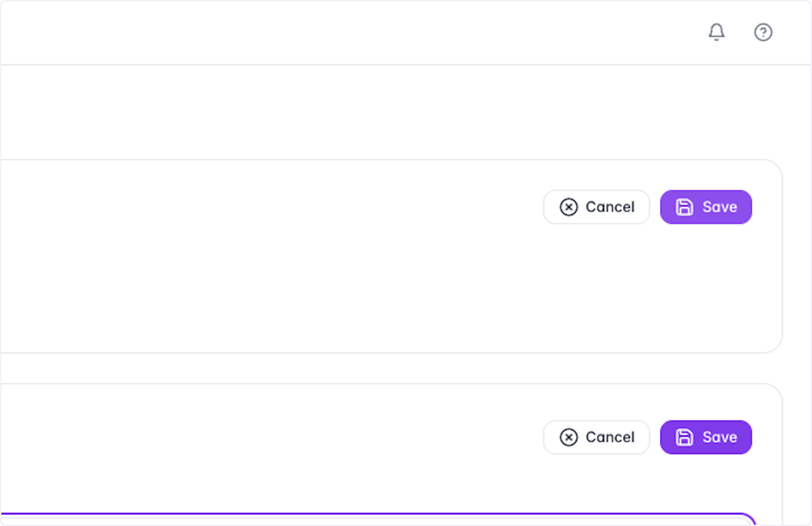Cancel editing in the upper card
Screen dimensions: 812x526
tap(596, 207)
